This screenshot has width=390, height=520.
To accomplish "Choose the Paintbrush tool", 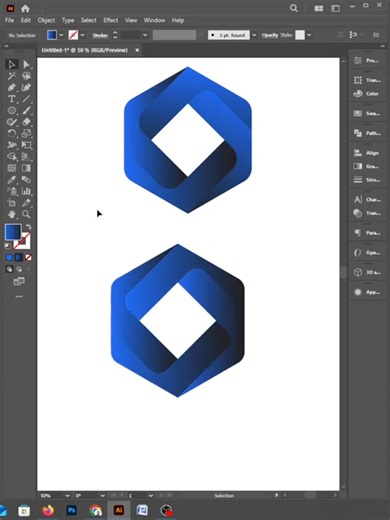I will pos(26,110).
